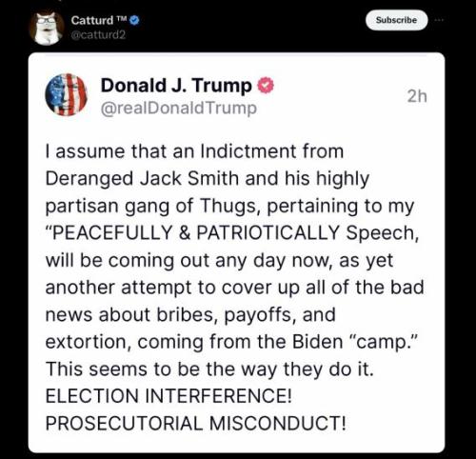Open Catturd's cat profile picture
476x459 pixels.
tap(48, 29)
